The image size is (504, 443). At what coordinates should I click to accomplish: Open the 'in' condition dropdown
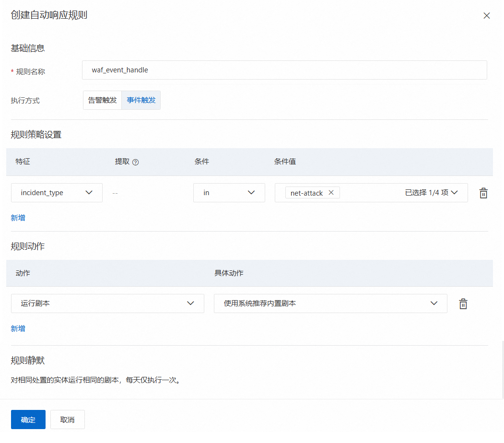click(229, 193)
